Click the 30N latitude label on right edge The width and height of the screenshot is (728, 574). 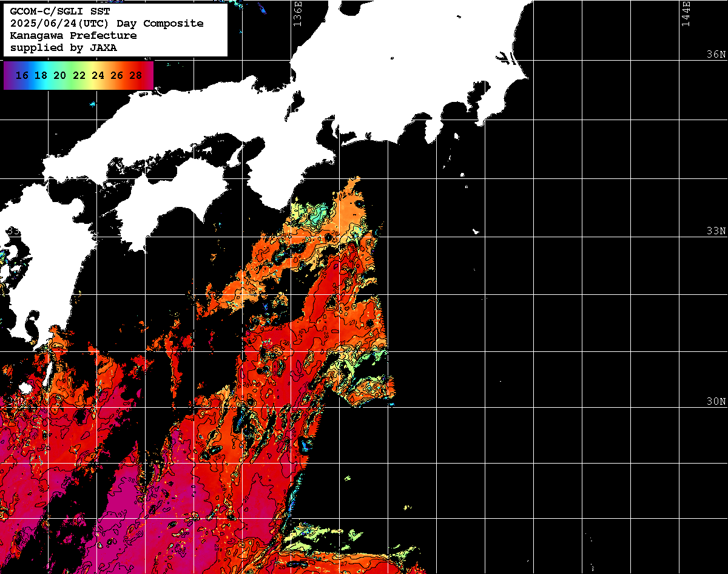pos(716,401)
